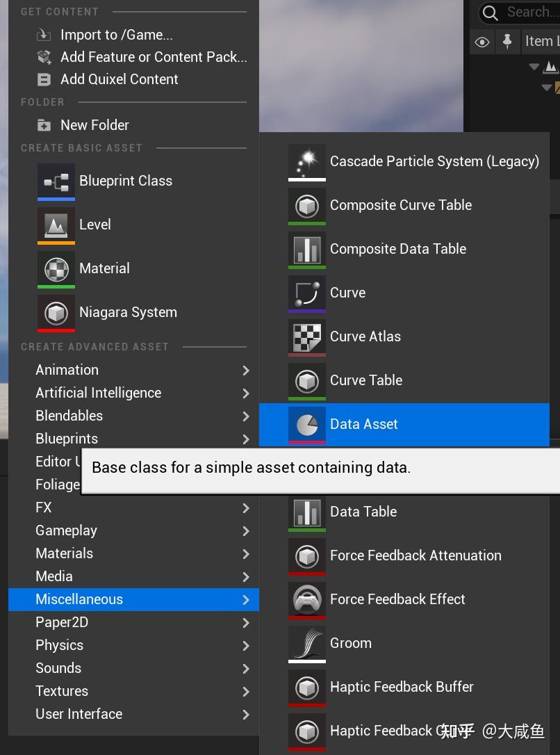Image resolution: width=560 pixels, height=755 pixels.
Task: Expand the Materials category submenu
Action: pyautogui.click(x=246, y=554)
